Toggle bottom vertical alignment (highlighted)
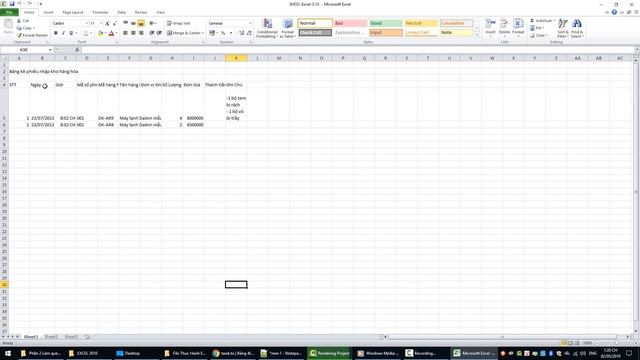The height and width of the screenshot is (360, 640). [x=141, y=23]
